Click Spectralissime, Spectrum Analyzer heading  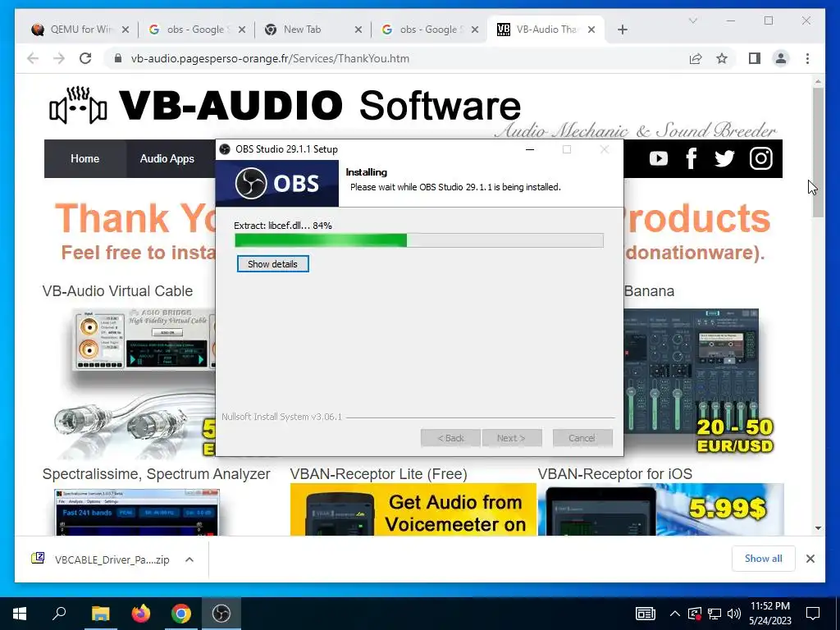click(156, 474)
